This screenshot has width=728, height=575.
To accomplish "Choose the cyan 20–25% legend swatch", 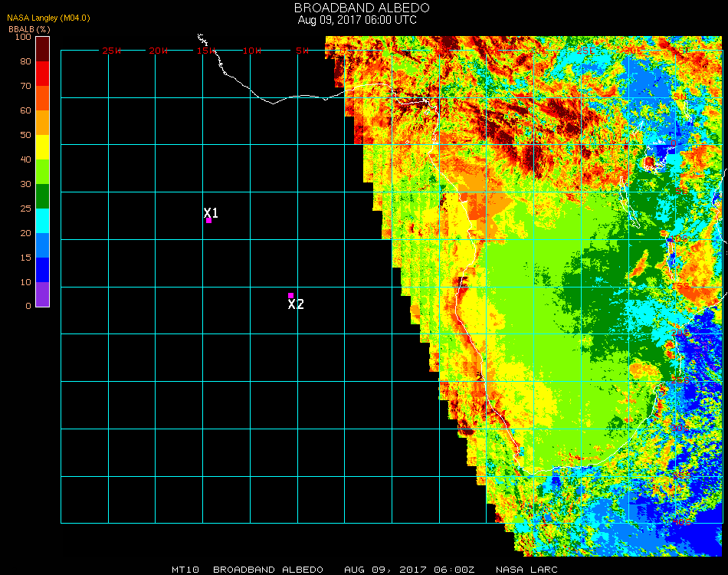I will pyautogui.click(x=43, y=221).
